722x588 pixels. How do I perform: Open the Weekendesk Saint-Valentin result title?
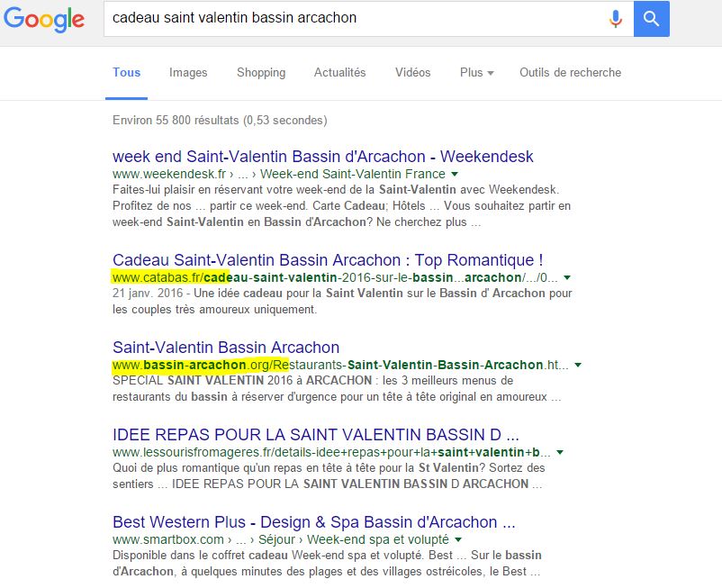coord(323,157)
